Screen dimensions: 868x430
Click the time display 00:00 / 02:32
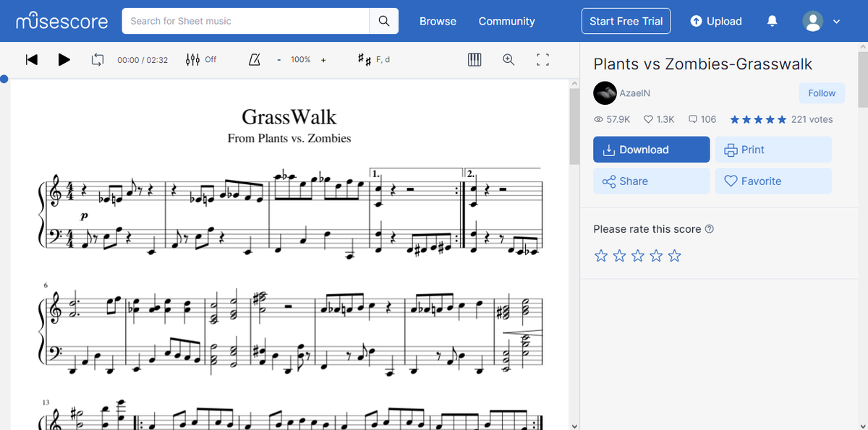(142, 60)
